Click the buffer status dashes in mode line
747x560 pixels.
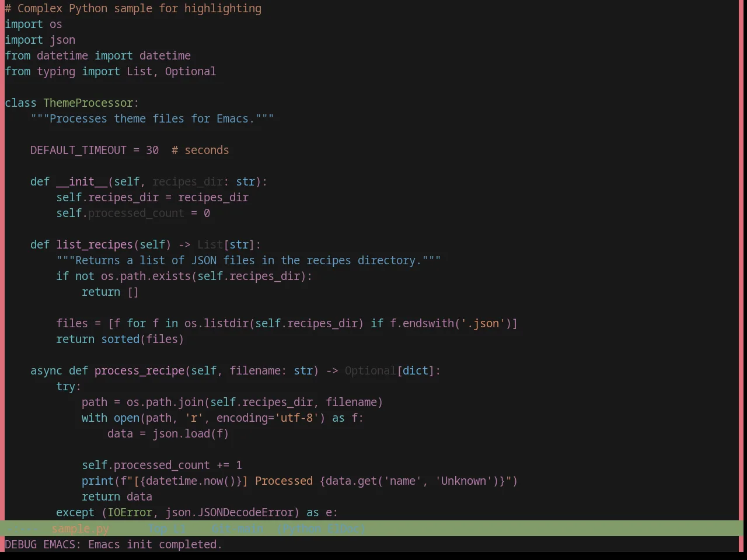(x=21, y=528)
